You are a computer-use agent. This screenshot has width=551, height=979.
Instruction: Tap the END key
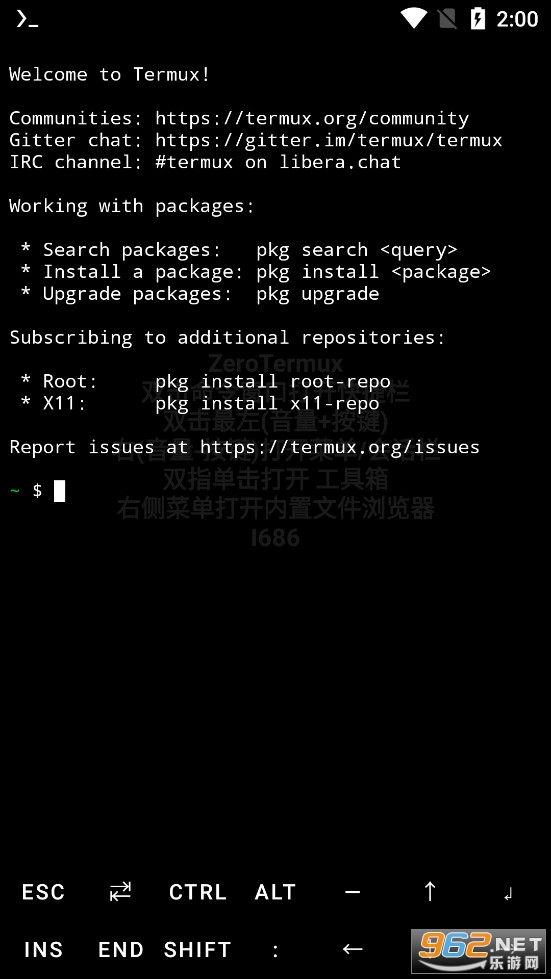(120, 950)
